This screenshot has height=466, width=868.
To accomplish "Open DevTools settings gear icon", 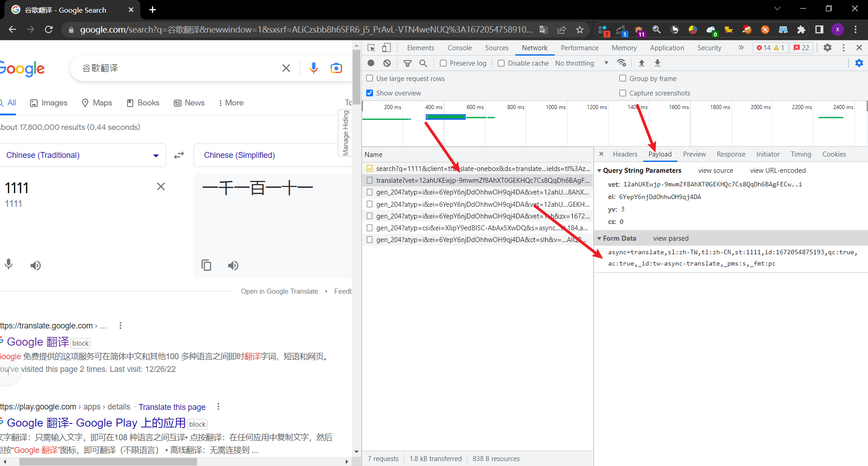I will pos(827,48).
